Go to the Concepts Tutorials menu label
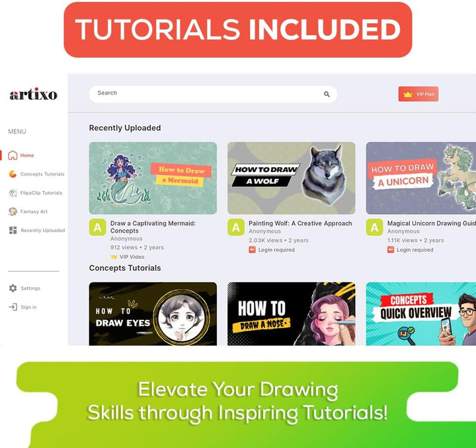 coord(42,174)
